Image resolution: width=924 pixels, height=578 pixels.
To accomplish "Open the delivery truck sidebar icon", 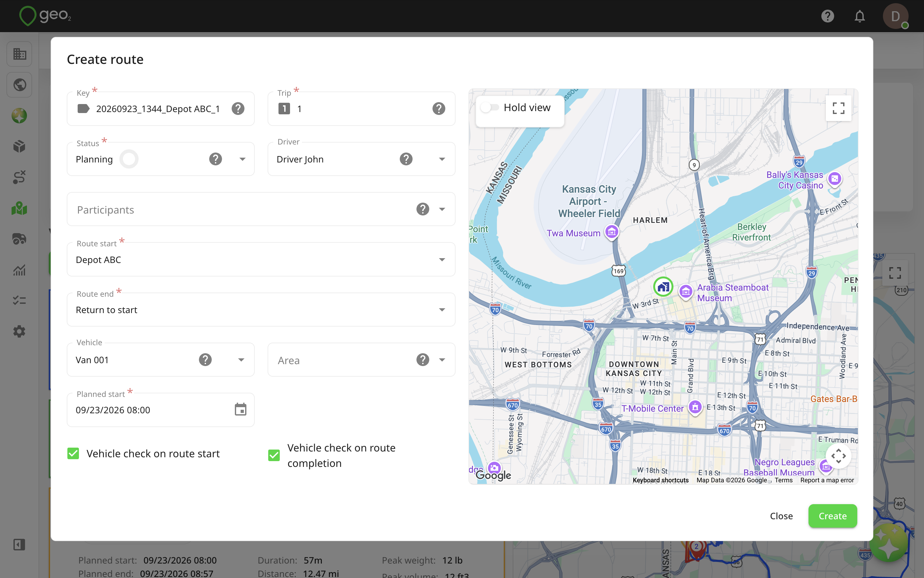I will tap(19, 239).
